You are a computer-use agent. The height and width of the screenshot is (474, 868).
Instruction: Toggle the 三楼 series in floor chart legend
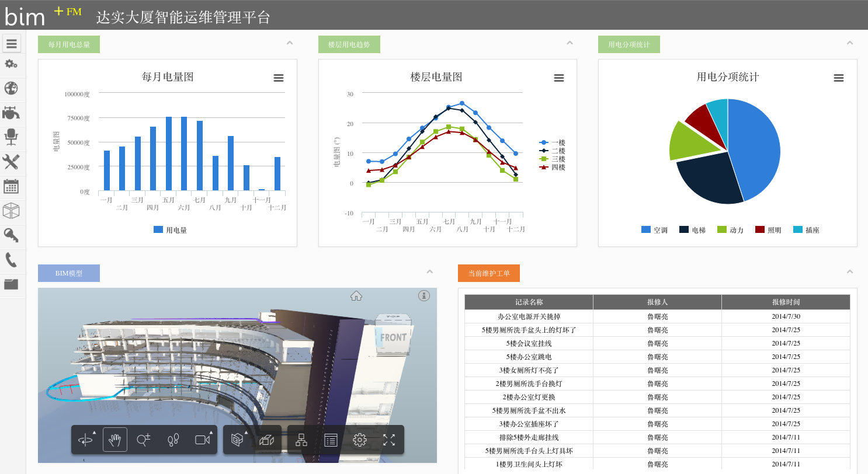pos(553,159)
